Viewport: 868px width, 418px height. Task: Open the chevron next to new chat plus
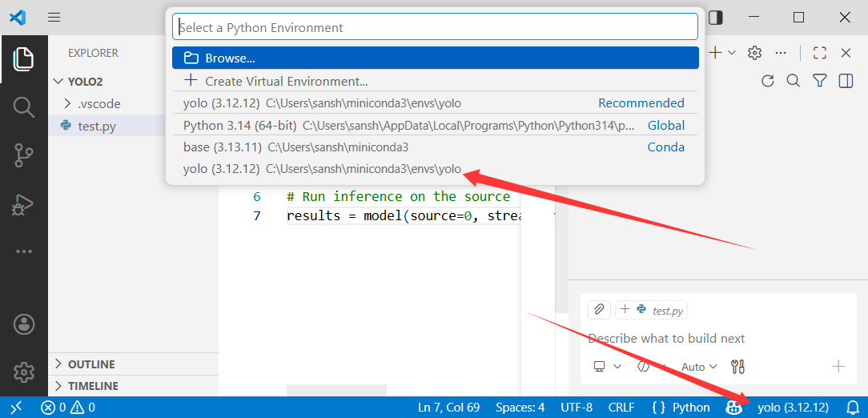click(x=732, y=53)
